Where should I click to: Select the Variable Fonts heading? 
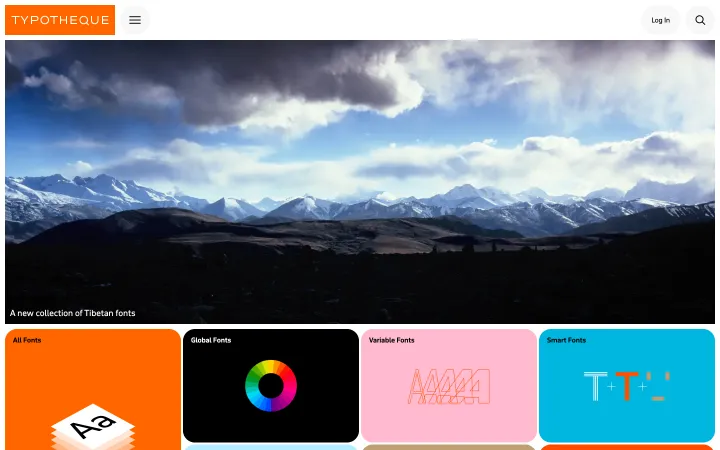[x=391, y=340]
